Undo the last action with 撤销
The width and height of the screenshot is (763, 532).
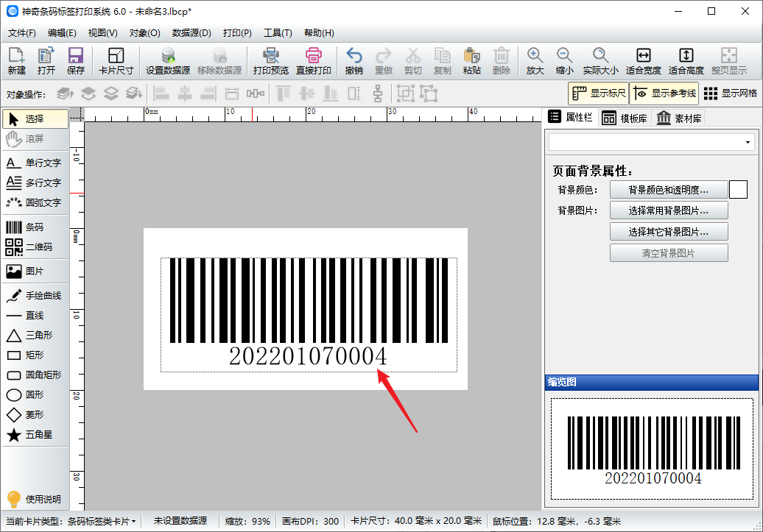354,61
